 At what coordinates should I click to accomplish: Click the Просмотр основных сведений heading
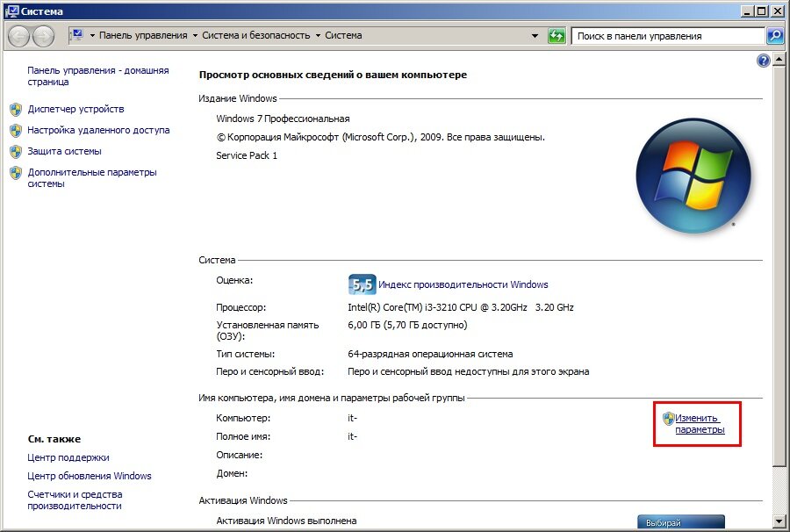pyautogui.click(x=333, y=75)
